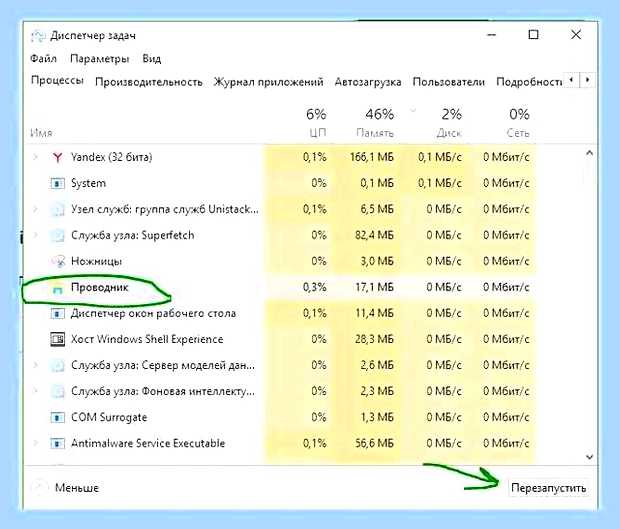Screen dimensions: 620x529
Task: Click Проводник memory value 17,1 МБ
Action: (374, 287)
